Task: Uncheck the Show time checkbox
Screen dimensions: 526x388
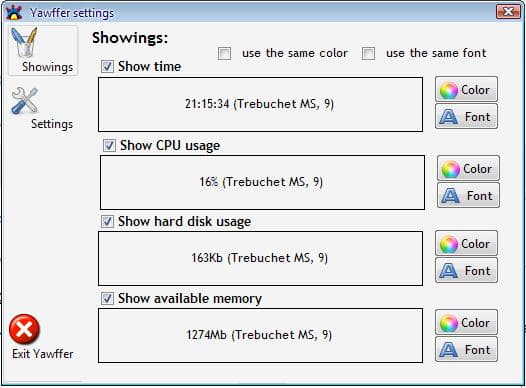Action: click(x=107, y=66)
